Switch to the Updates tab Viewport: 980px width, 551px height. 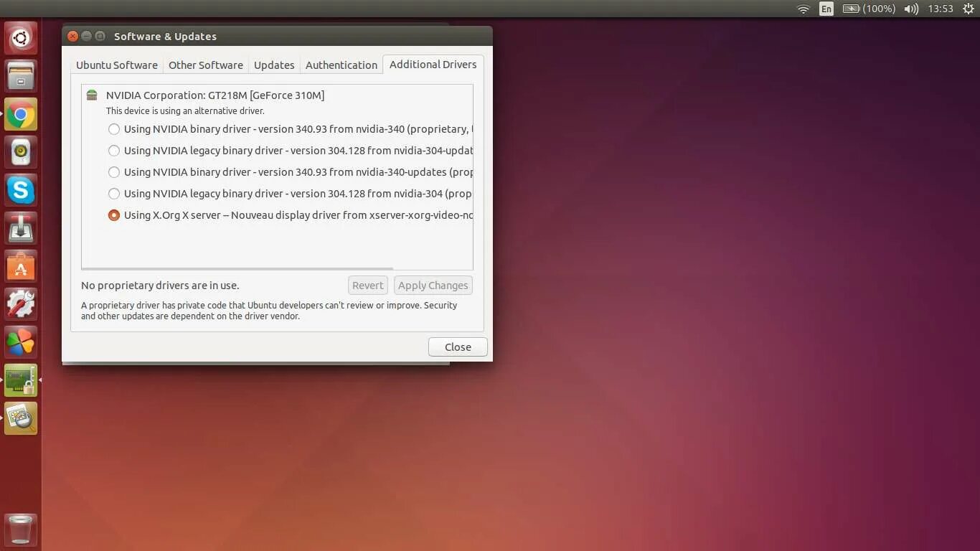[x=274, y=65]
